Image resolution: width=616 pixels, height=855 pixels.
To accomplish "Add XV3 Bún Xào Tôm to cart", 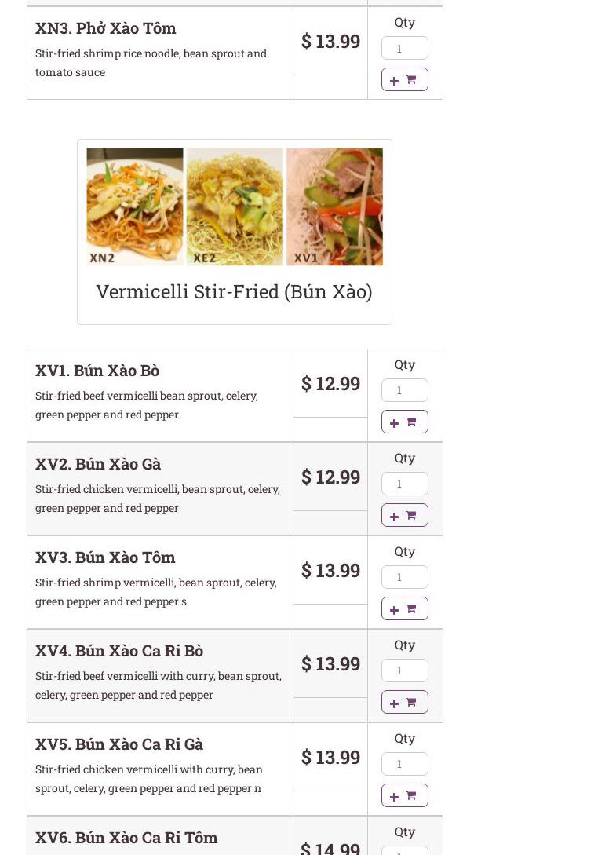I will [404, 608].
